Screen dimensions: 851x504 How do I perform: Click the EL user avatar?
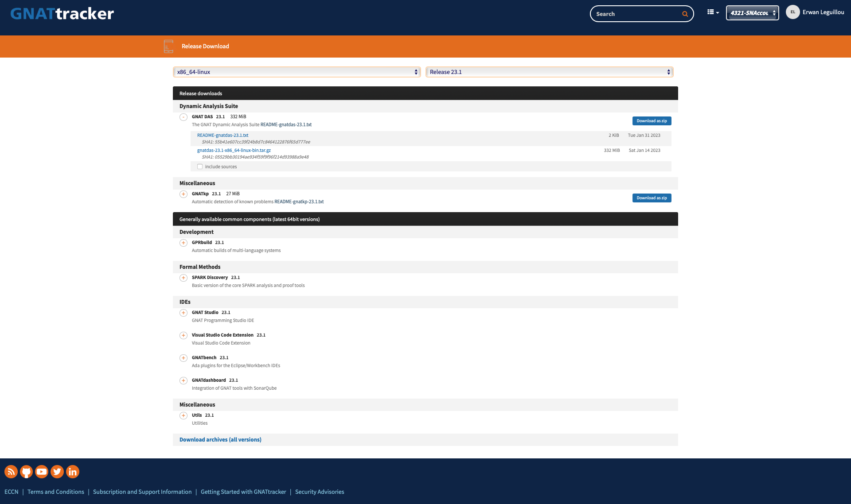[793, 12]
